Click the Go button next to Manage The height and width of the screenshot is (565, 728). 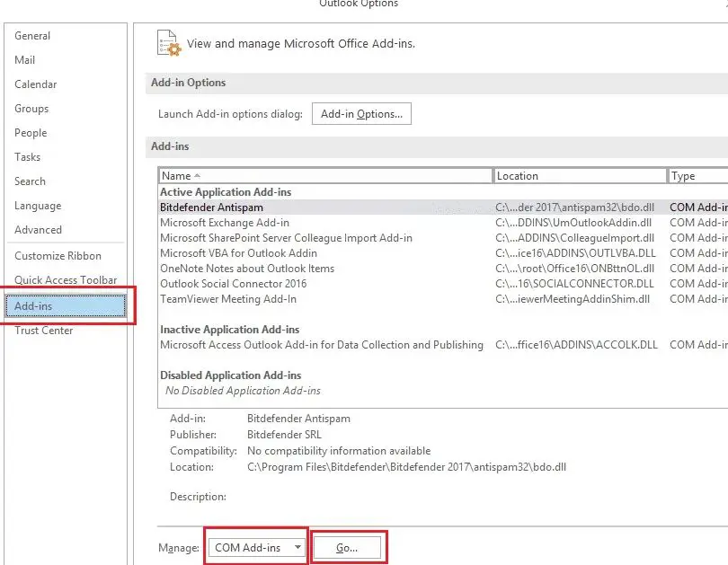(347, 548)
